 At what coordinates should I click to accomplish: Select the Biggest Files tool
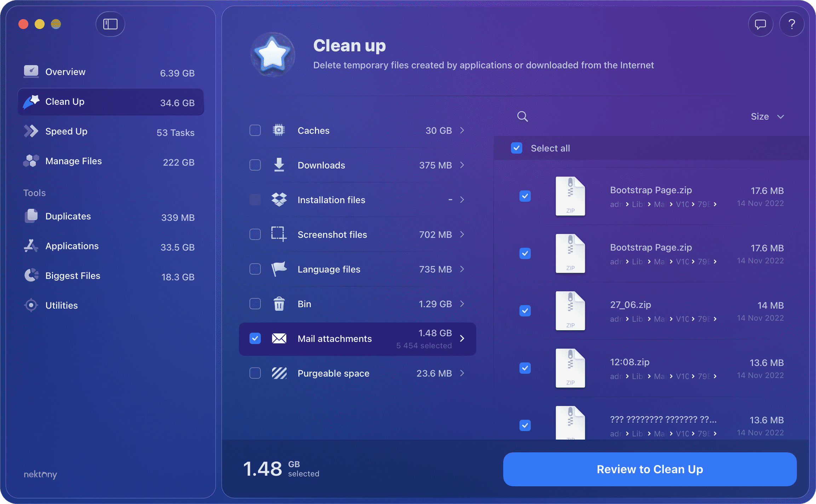(73, 276)
